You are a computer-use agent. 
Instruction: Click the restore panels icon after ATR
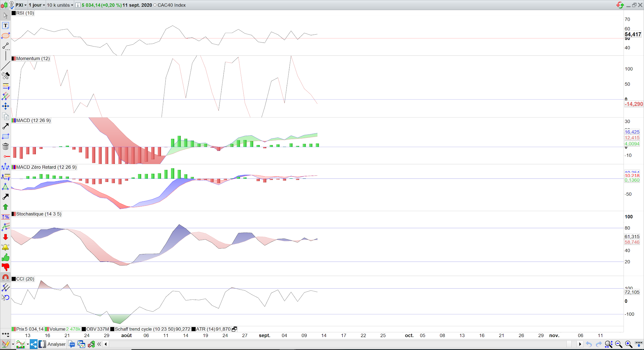point(234,329)
